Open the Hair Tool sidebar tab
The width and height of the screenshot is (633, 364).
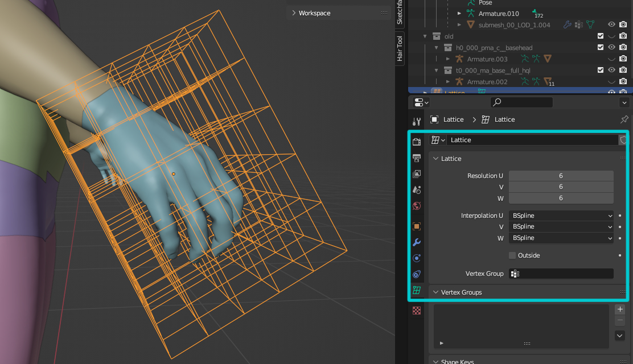400,48
